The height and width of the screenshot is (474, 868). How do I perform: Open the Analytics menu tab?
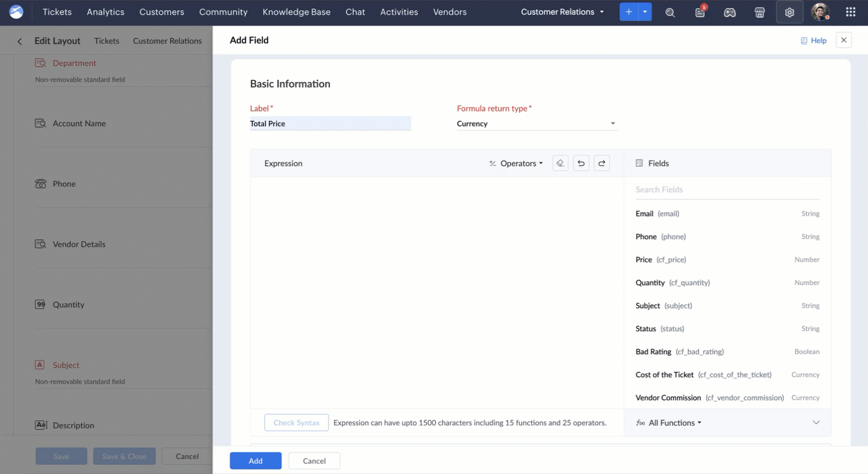tap(105, 12)
